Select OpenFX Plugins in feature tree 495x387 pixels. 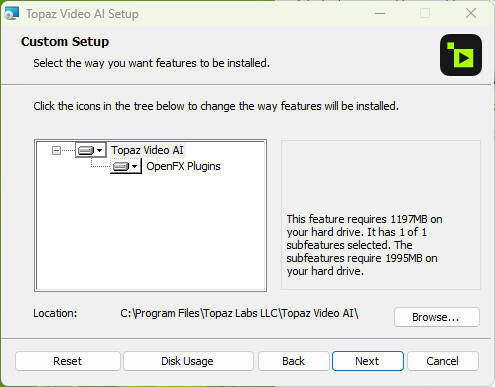[x=183, y=166]
